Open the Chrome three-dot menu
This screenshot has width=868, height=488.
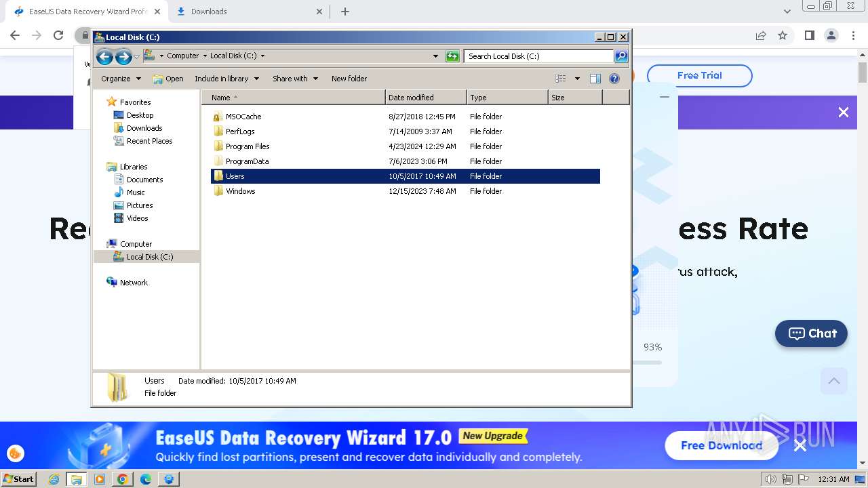pos(853,35)
